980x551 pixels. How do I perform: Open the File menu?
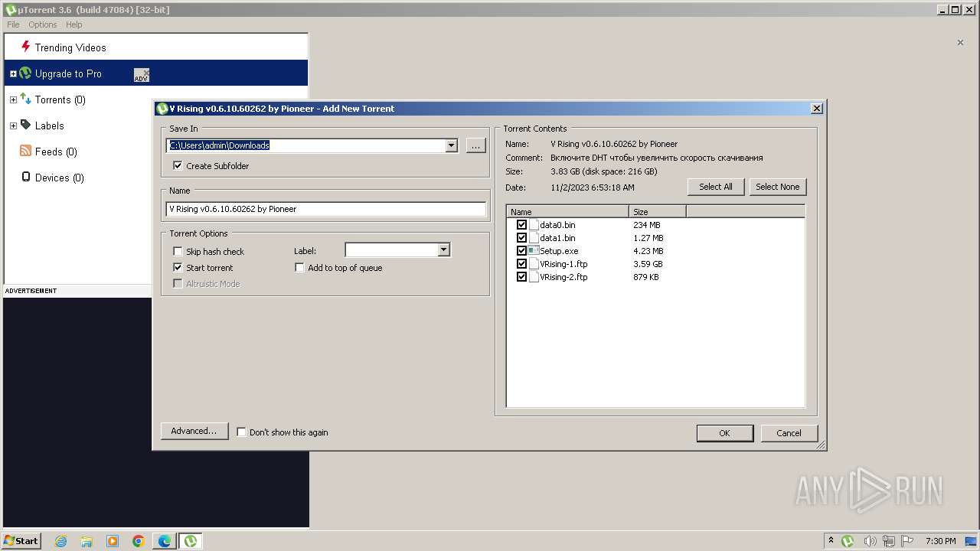tap(13, 24)
